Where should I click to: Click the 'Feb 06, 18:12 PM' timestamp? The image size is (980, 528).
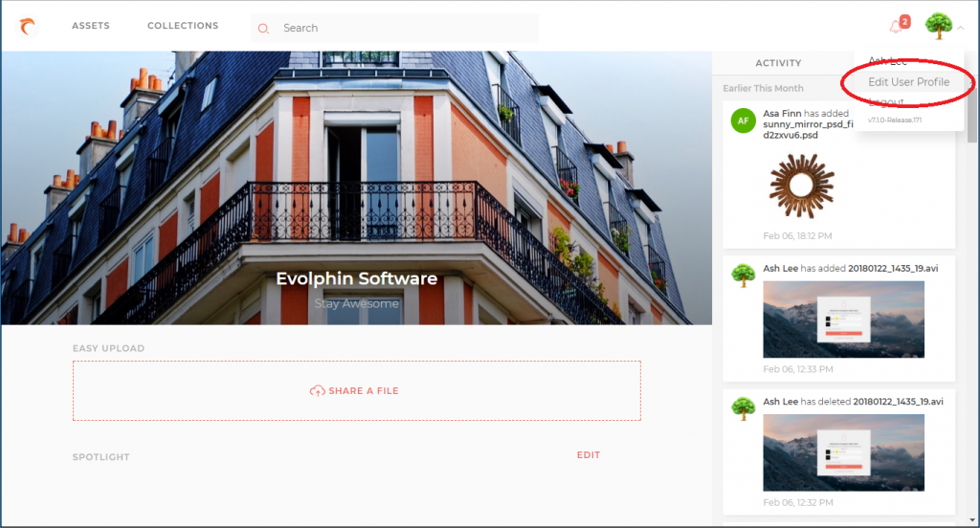point(797,235)
